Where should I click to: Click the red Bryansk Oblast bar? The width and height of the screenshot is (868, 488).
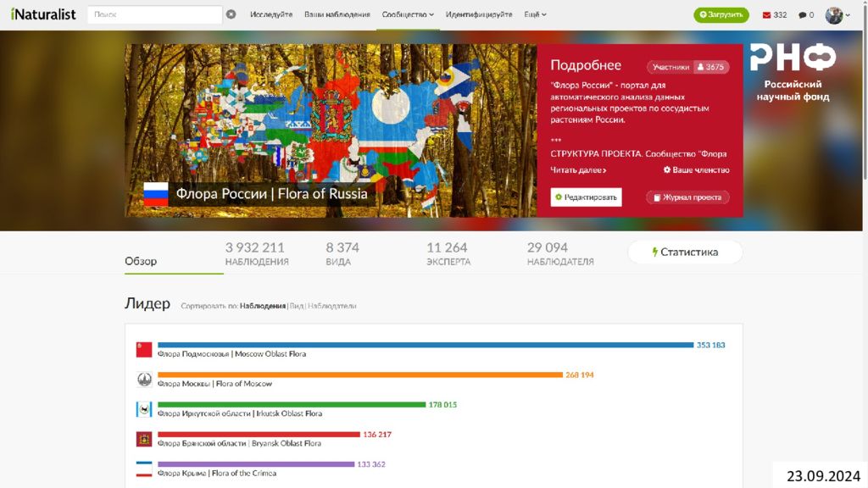[x=259, y=435]
